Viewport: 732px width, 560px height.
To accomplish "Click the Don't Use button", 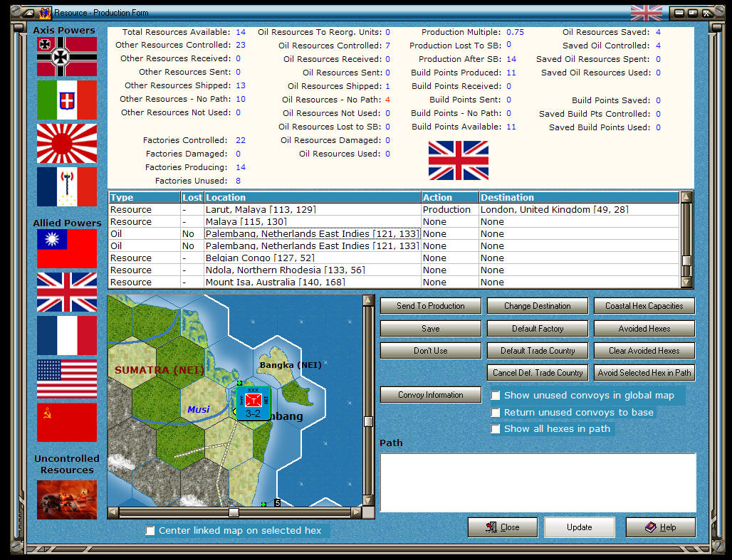I will coord(430,351).
